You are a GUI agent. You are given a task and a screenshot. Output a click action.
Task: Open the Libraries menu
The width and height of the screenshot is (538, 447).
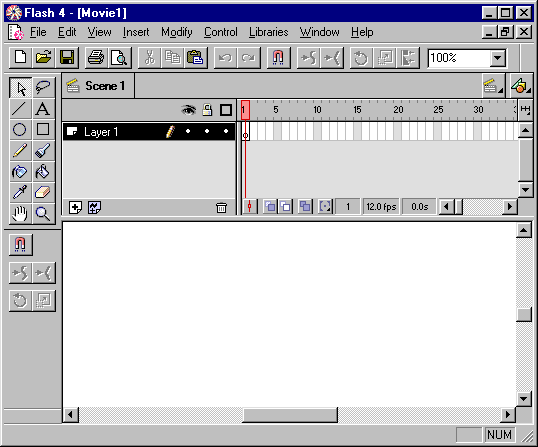pos(269,32)
